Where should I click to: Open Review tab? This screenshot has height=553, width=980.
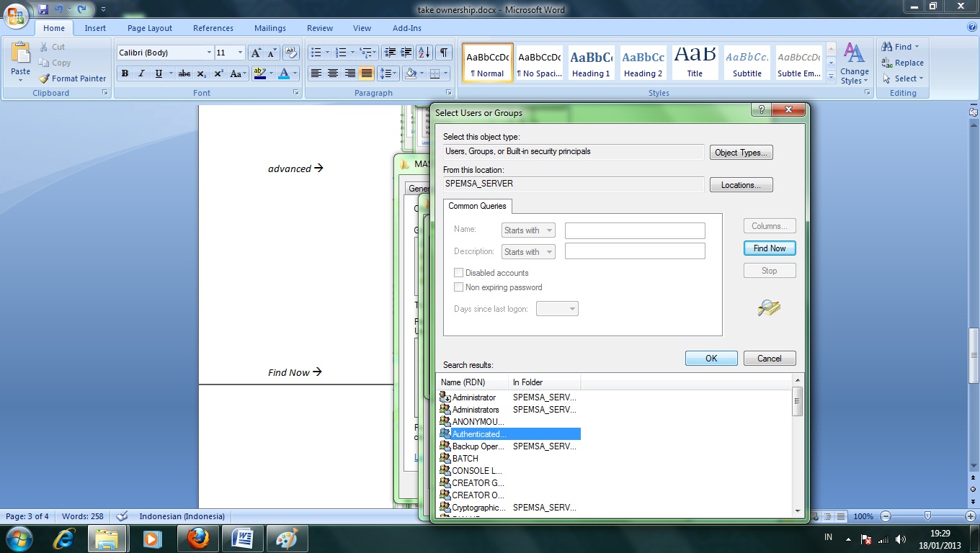pos(320,28)
